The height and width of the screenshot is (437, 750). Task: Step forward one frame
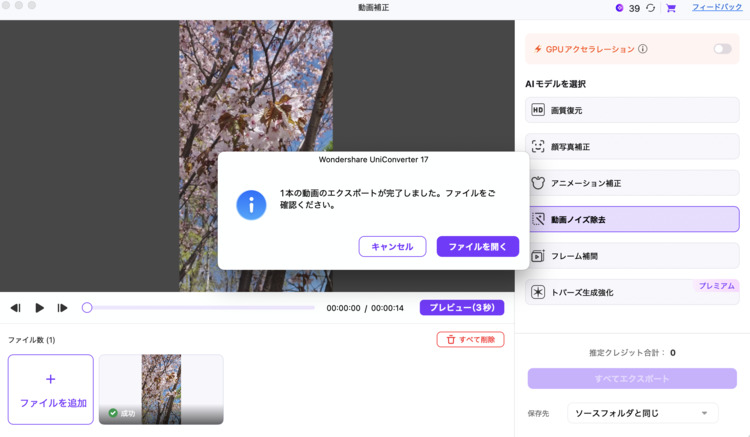click(62, 308)
